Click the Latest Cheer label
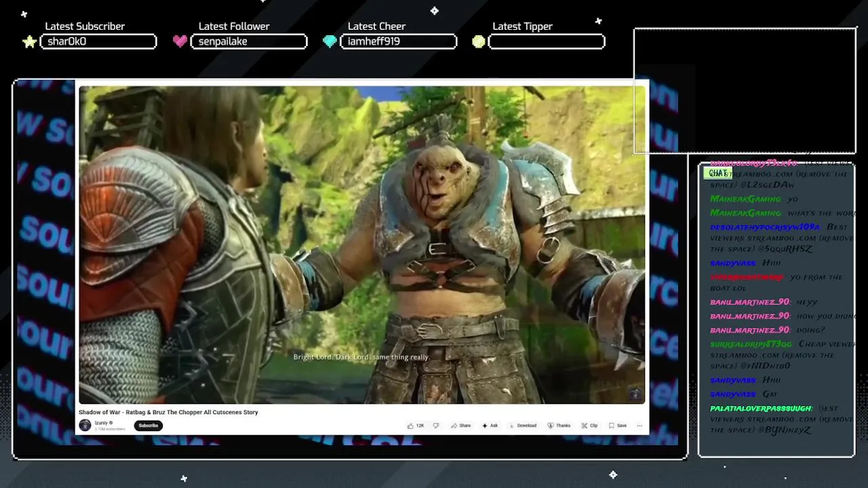Viewport: 868px width, 488px height. (376, 26)
